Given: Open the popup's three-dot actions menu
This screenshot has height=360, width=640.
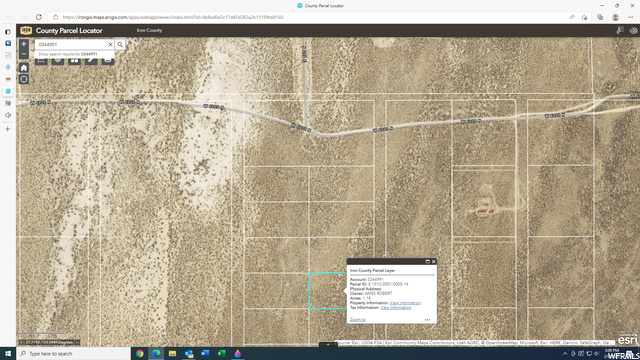Looking at the screenshot, I should pyautogui.click(x=427, y=320).
